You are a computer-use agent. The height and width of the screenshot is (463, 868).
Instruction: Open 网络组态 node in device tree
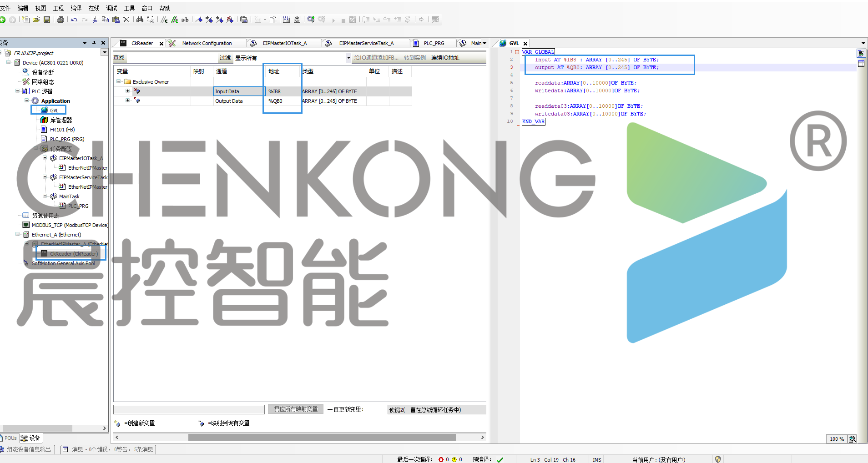pos(43,82)
